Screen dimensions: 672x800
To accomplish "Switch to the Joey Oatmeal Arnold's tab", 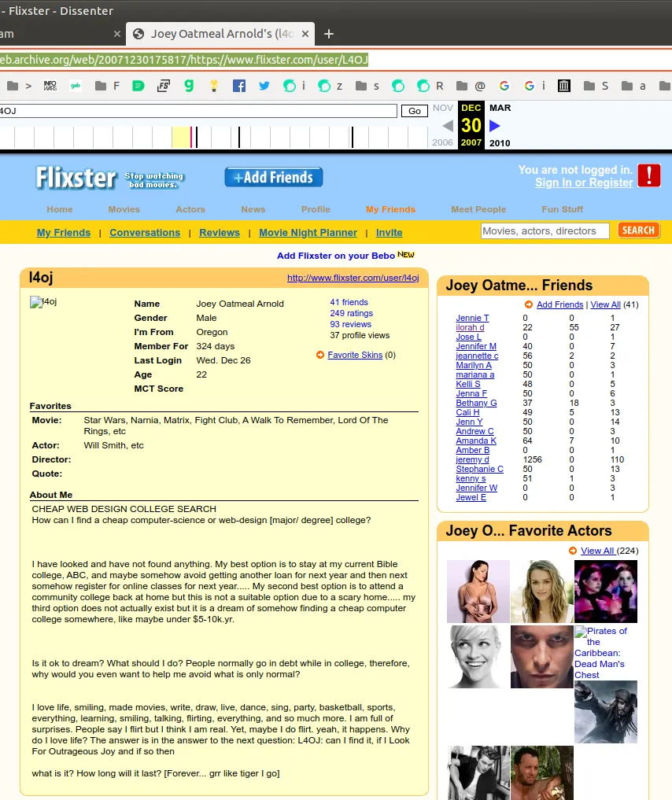I will click(x=220, y=34).
